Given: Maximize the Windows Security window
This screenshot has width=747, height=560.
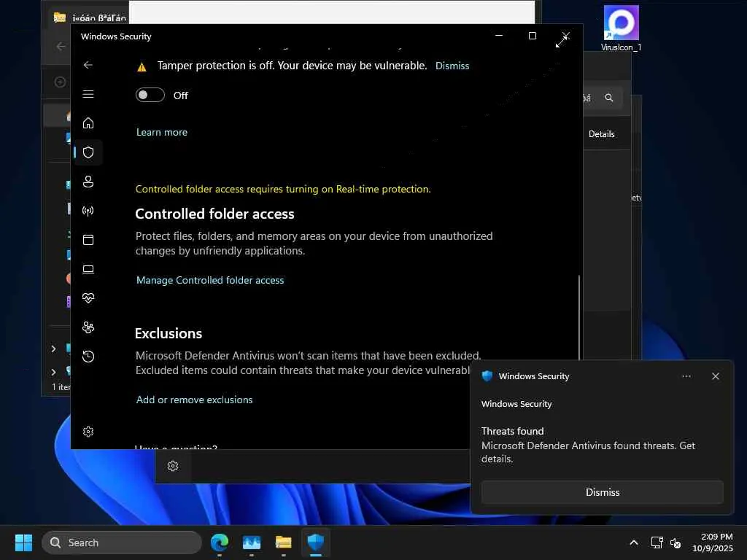Looking at the screenshot, I should pyautogui.click(x=532, y=36).
